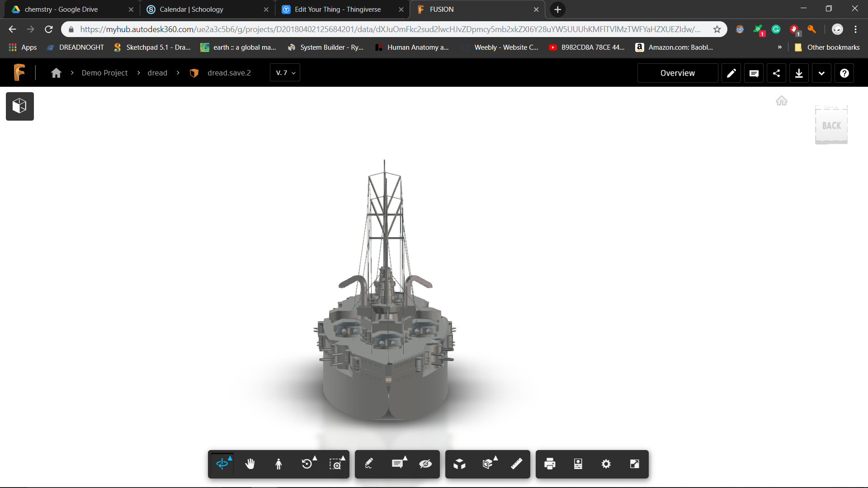
Task: Click the BACK face of view cube
Action: coord(831,126)
